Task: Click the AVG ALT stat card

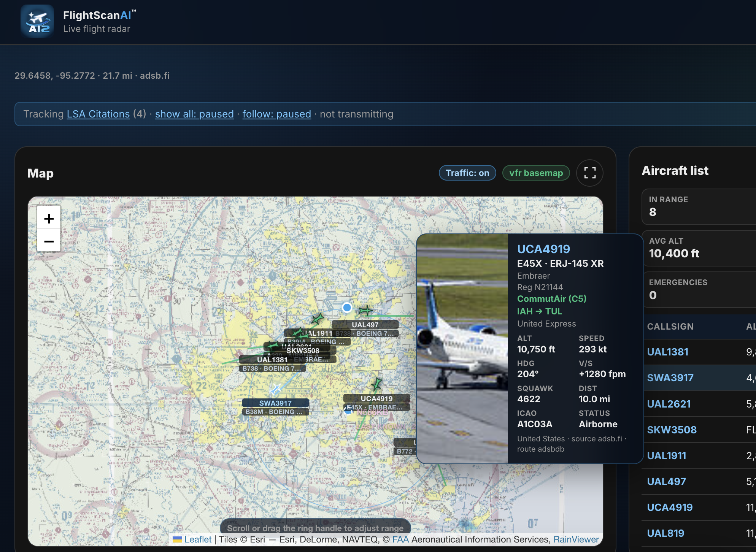Action: point(699,248)
